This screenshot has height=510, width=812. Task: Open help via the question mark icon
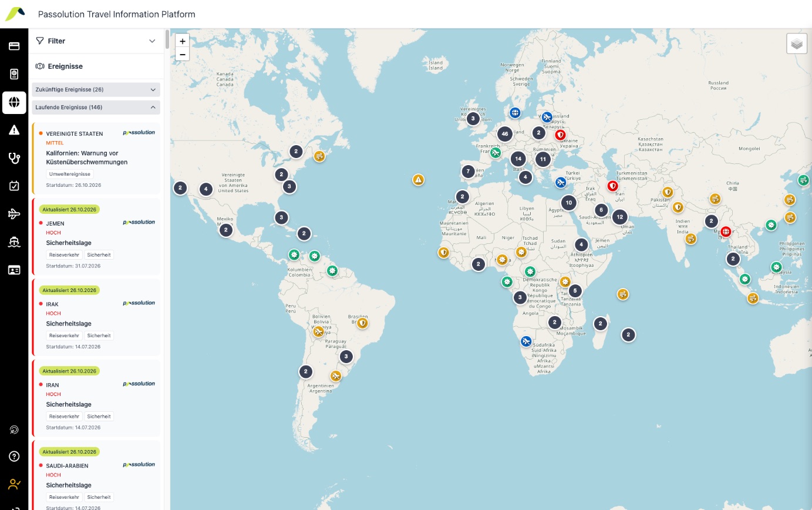pyautogui.click(x=14, y=457)
